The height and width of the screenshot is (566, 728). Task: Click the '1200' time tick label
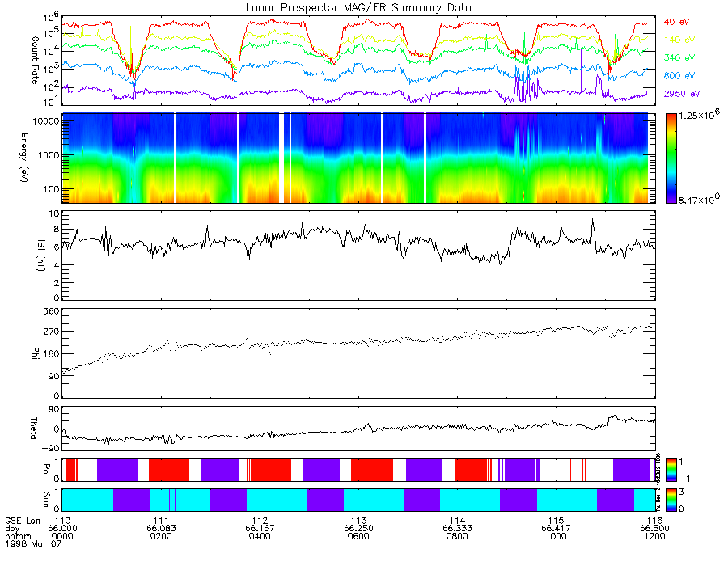click(654, 536)
